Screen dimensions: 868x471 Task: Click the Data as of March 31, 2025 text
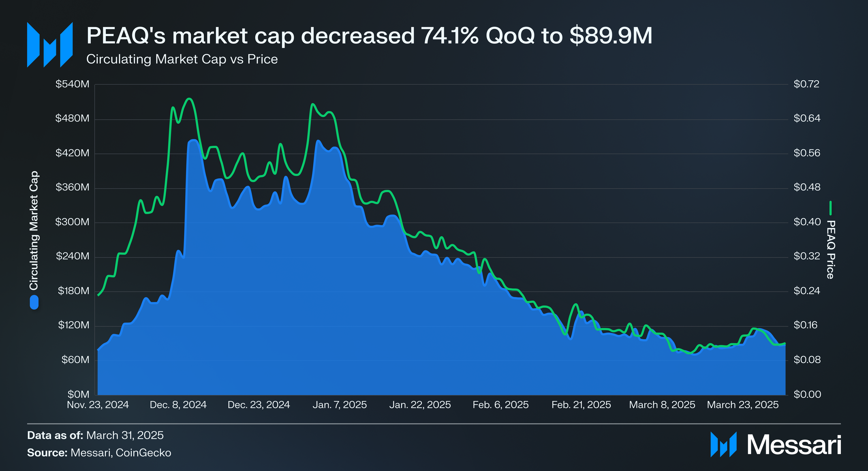[95, 435]
